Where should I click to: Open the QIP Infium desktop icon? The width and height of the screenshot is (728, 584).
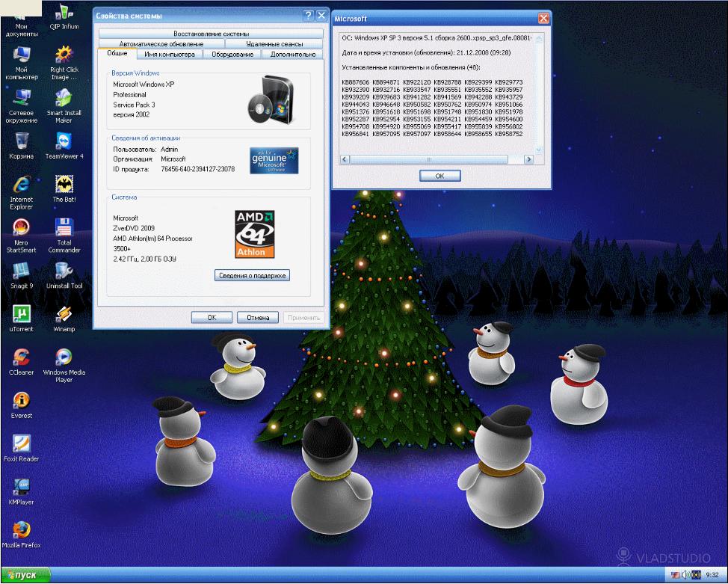pyautogui.click(x=64, y=16)
